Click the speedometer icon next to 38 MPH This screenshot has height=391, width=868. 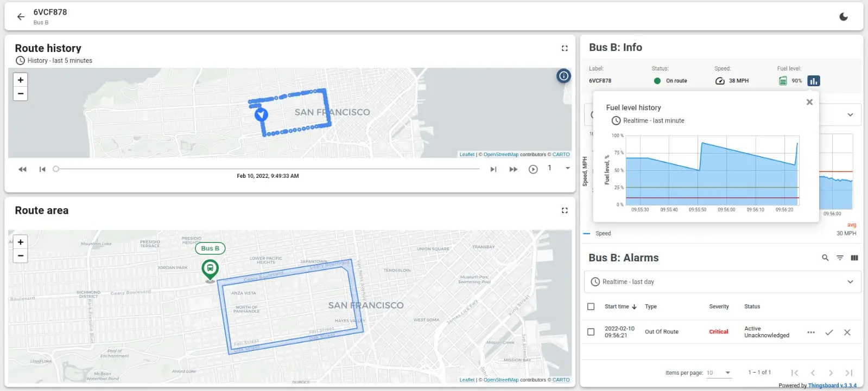tap(720, 81)
